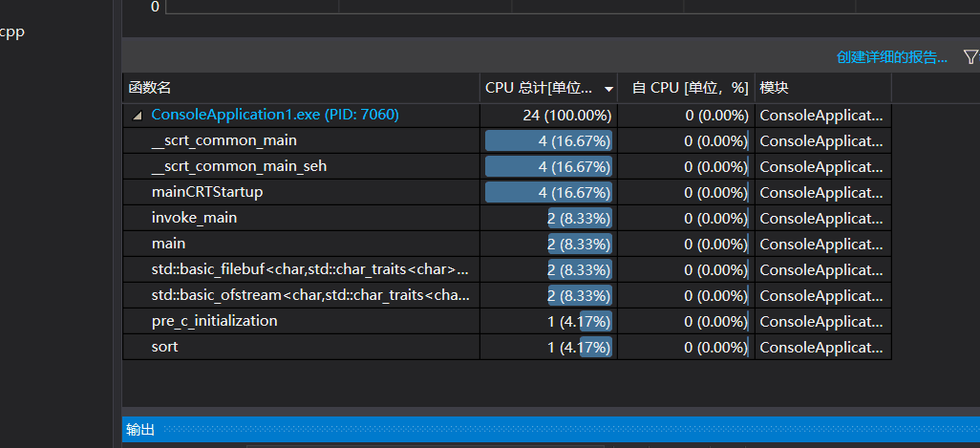Image resolution: width=980 pixels, height=448 pixels.
Task: Select the sort function row
Action: click(164, 347)
